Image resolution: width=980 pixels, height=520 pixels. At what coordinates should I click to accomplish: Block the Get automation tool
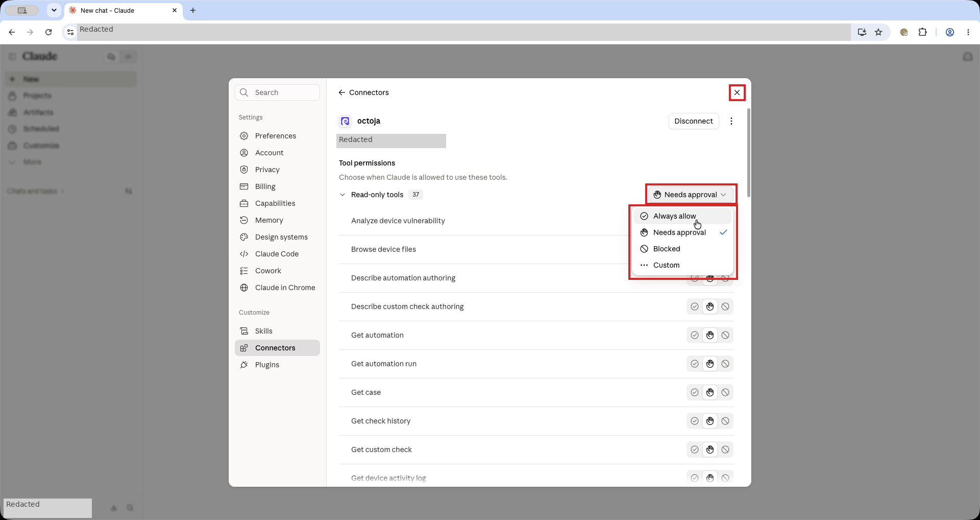click(x=725, y=335)
